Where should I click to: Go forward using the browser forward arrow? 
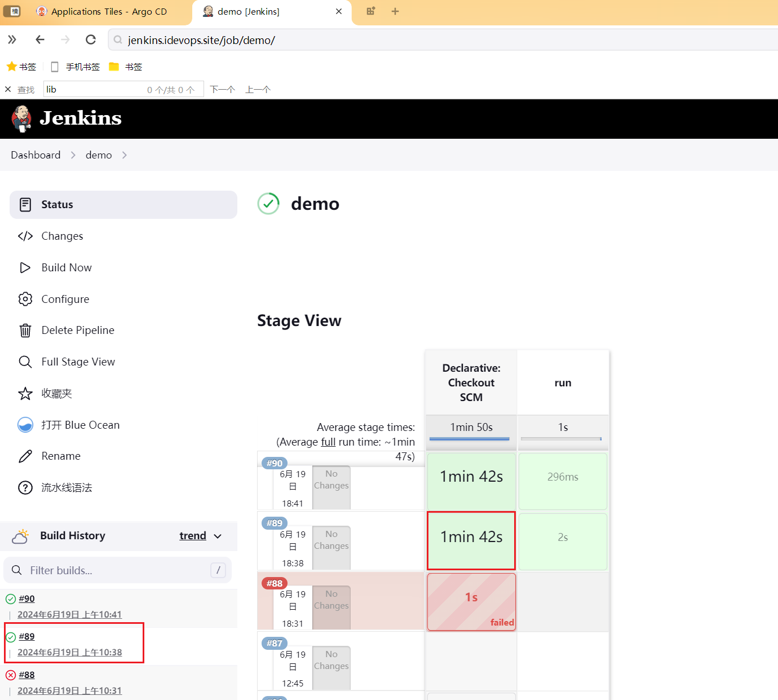(x=65, y=39)
